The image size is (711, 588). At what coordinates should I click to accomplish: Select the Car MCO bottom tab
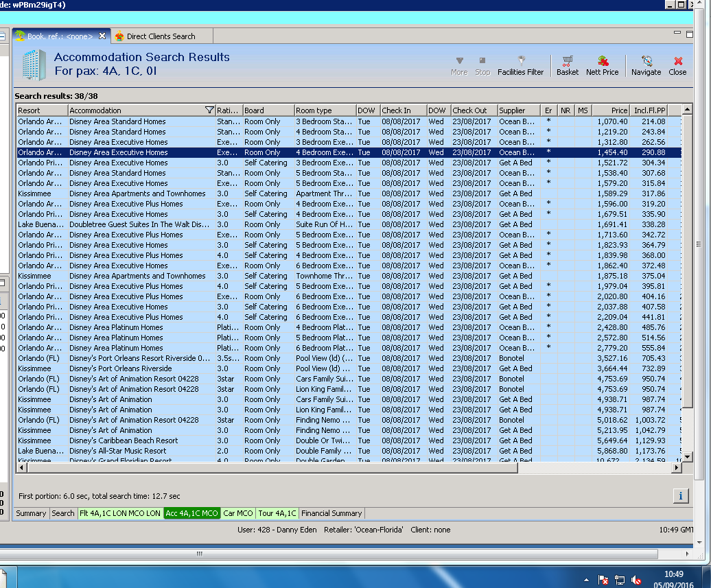coord(238,513)
